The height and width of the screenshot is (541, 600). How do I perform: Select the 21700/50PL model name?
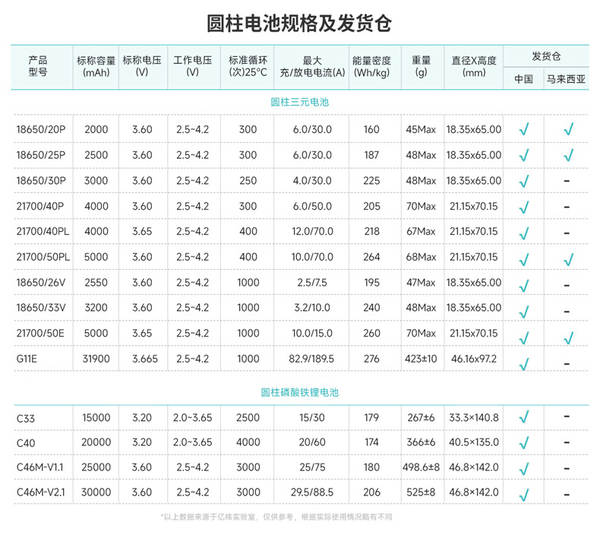(43, 257)
